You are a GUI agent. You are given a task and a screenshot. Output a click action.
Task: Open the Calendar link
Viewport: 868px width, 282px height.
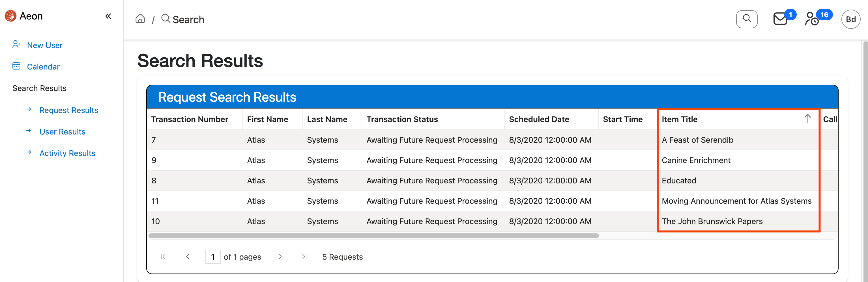(x=43, y=67)
